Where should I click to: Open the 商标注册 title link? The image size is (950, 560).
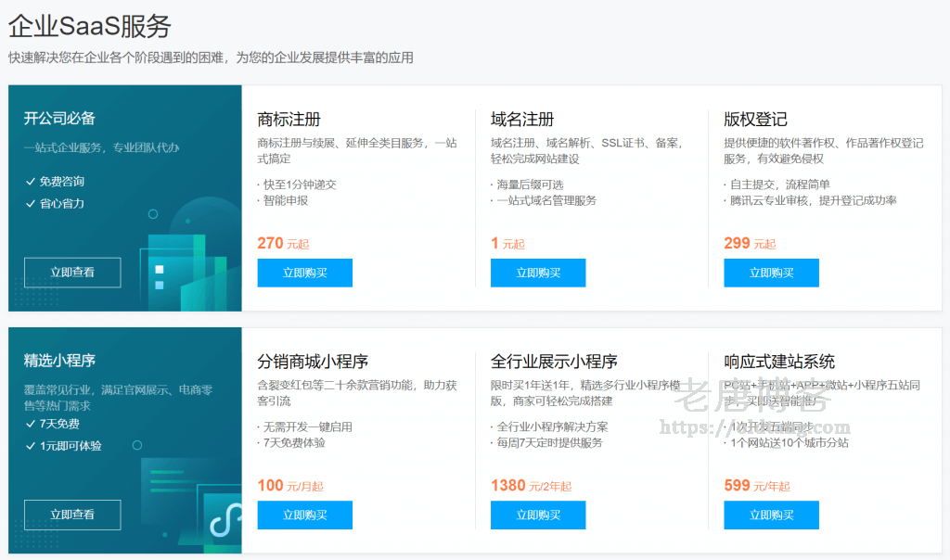click(289, 120)
